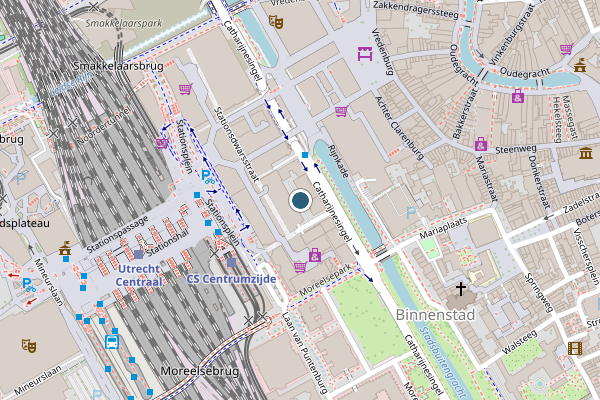Screen dimensions: 600x400
Task: Click the bicycle parking icon on Stationsplein
Action: click(x=208, y=177)
